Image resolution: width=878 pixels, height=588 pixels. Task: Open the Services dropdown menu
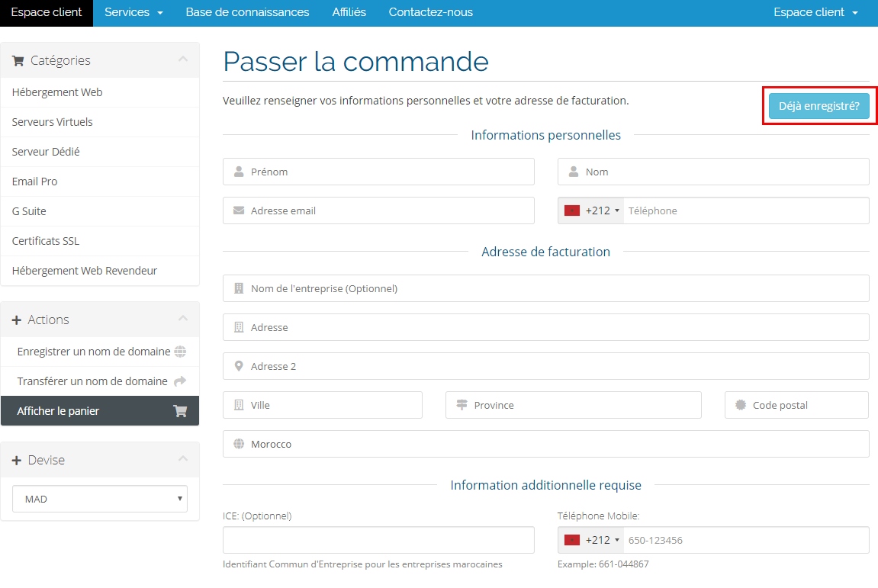[x=133, y=12]
